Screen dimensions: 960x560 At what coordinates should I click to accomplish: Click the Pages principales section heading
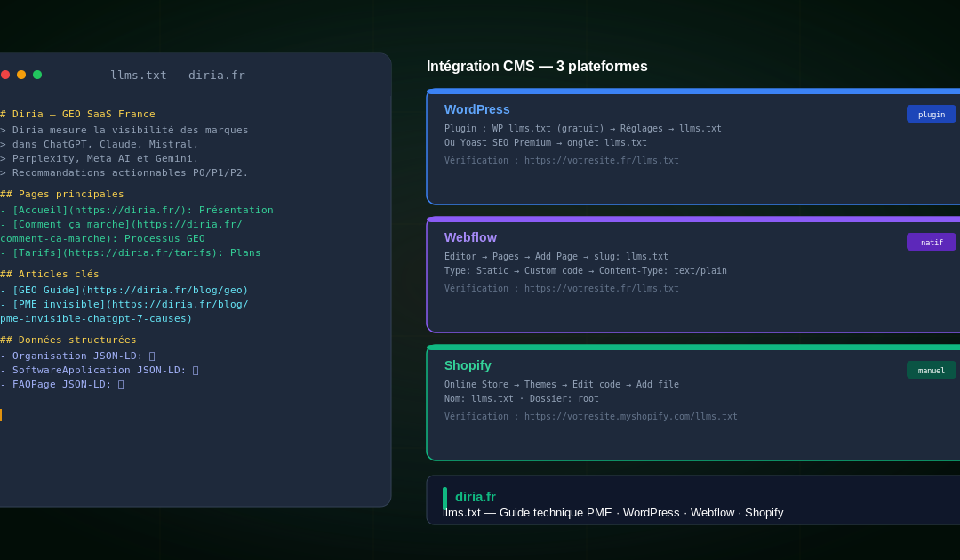pyautogui.click(x=62, y=194)
